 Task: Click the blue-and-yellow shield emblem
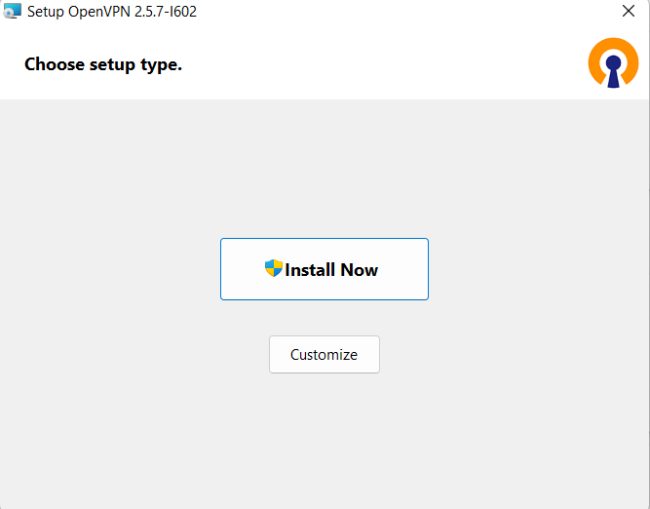click(x=274, y=268)
